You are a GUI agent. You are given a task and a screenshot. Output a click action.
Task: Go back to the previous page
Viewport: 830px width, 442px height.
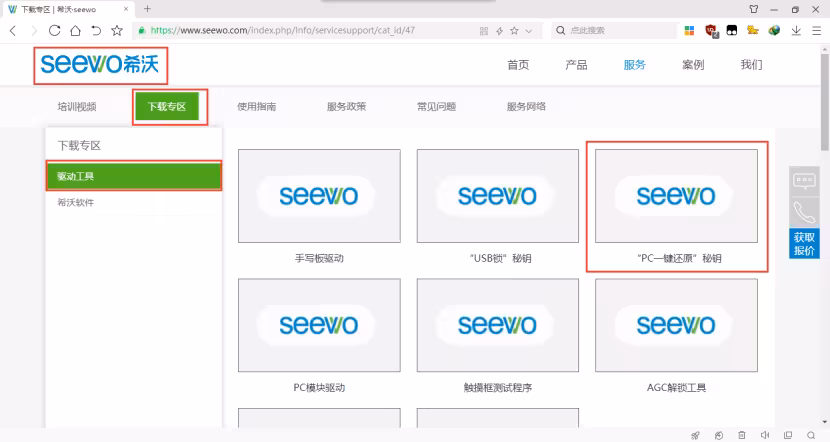(13, 31)
